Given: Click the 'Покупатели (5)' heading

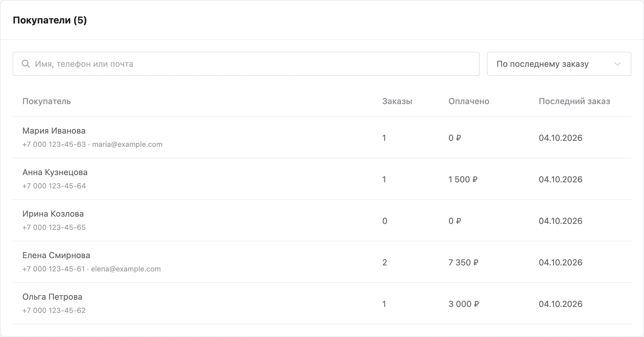Looking at the screenshot, I should [50, 20].
